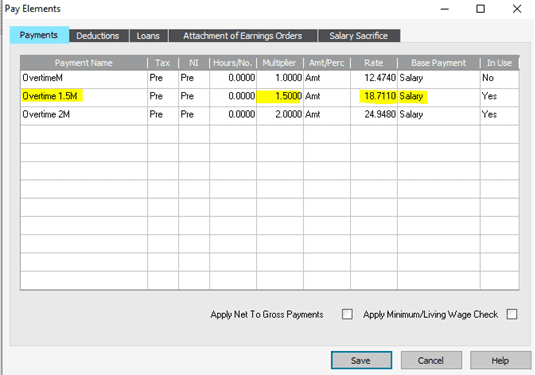Click the In Use column header
This screenshot has width=535, height=375.
click(500, 63)
